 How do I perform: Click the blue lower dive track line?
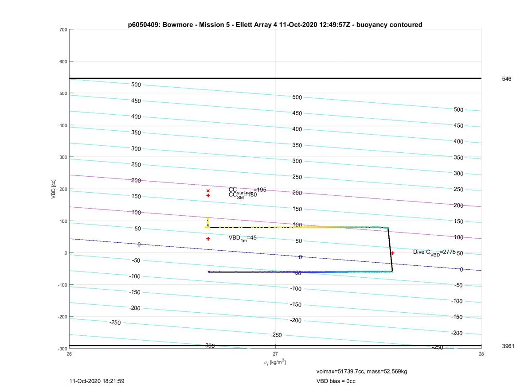[300, 272]
